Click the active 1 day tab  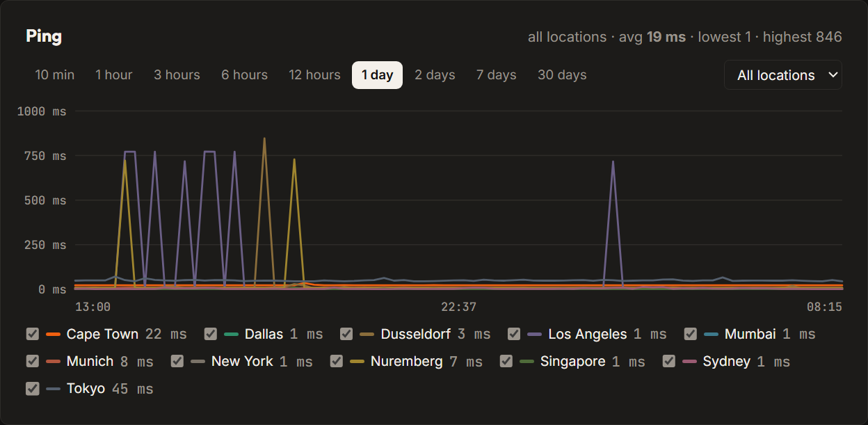click(377, 75)
